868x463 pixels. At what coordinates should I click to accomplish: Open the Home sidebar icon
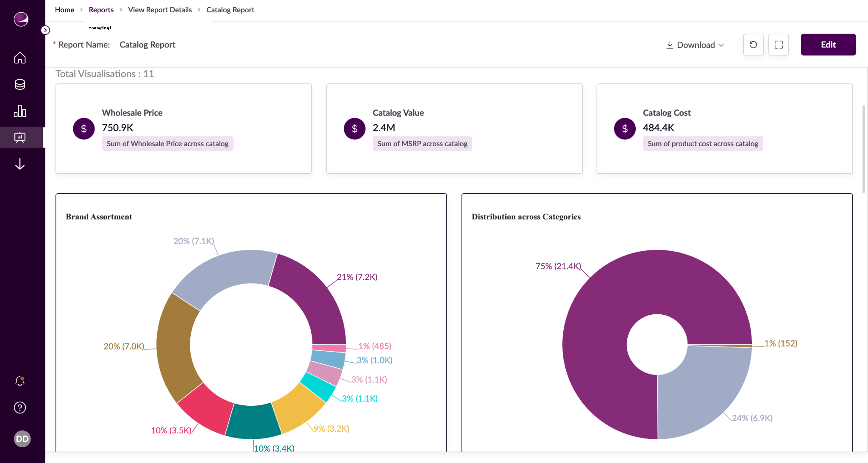20,58
